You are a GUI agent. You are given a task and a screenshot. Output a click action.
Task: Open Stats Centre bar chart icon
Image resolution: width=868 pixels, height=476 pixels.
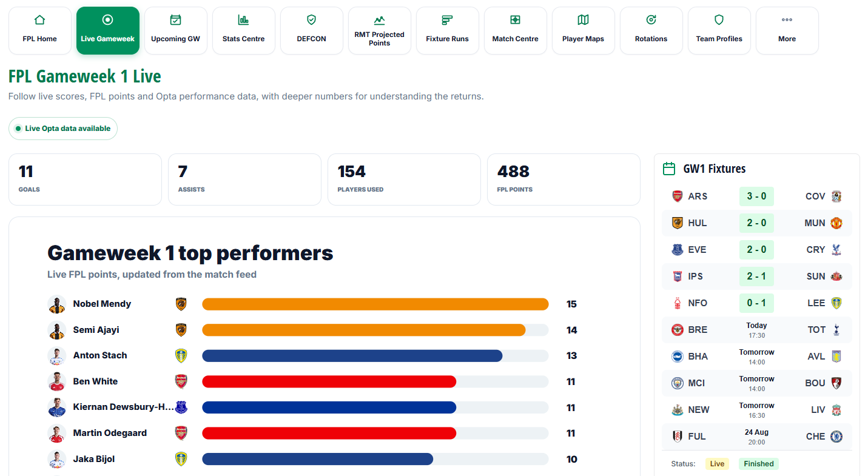click(x=243, y=20)
